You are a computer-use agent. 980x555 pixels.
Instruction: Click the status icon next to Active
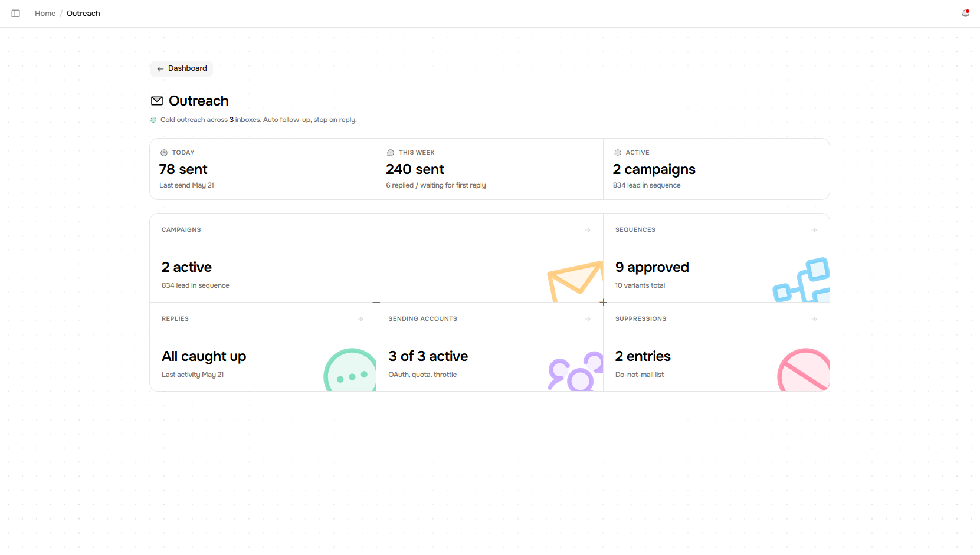(618, 153)
